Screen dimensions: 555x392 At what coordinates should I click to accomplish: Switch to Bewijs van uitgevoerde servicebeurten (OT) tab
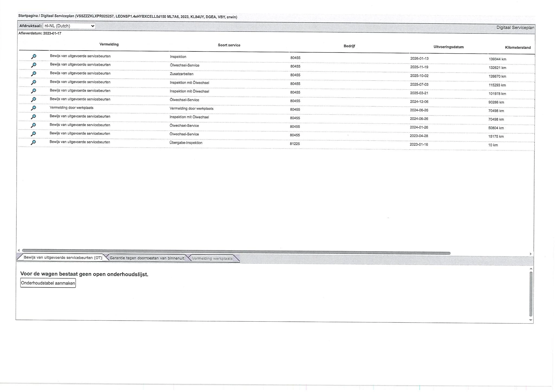63,257
